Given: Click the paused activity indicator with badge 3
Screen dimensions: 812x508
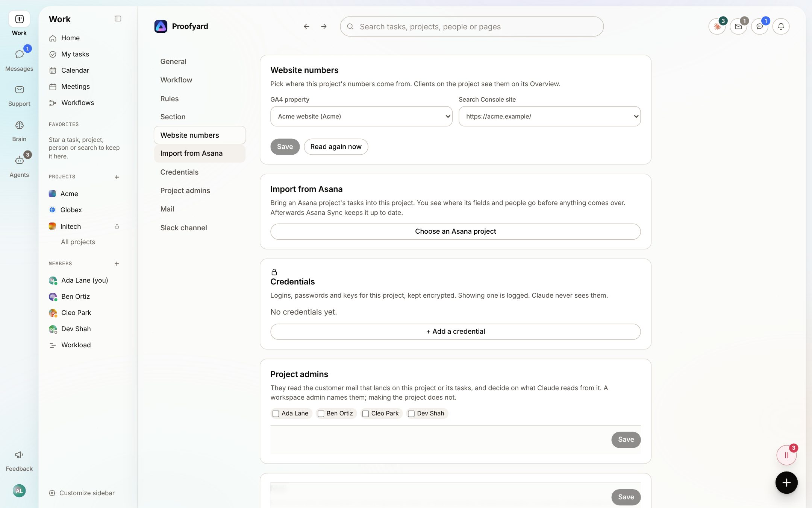Looking at the screenshot, I should point(786,455).
